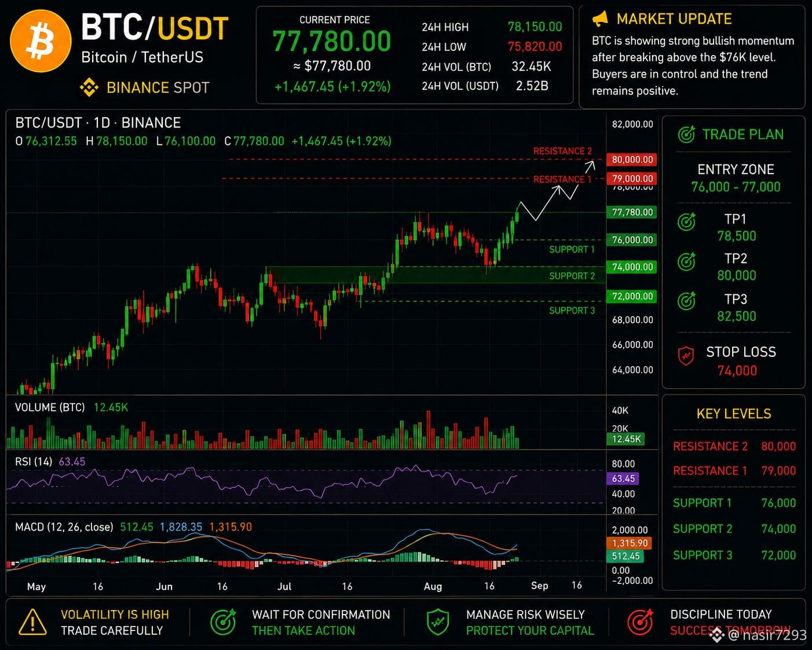Click the STOP LOSS label
Image resolution: width=812 pixels, height=650 pixels.
tap(741, 352)
